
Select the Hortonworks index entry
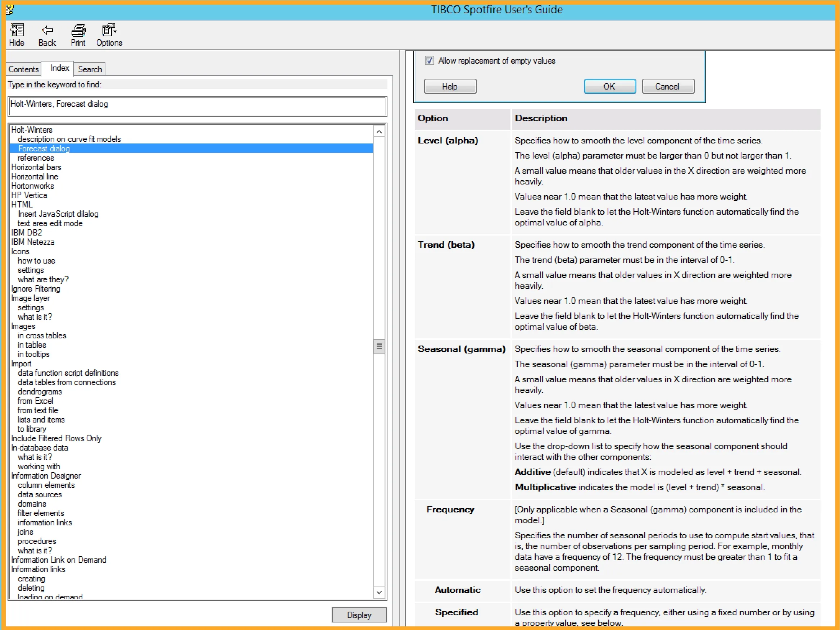(x=33, y=186)
